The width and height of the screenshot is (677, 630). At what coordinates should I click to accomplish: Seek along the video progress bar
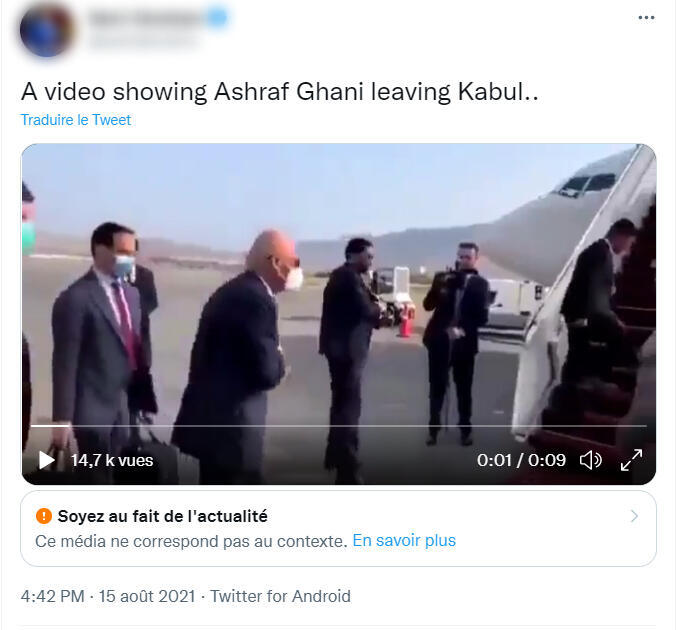point(340,426)
